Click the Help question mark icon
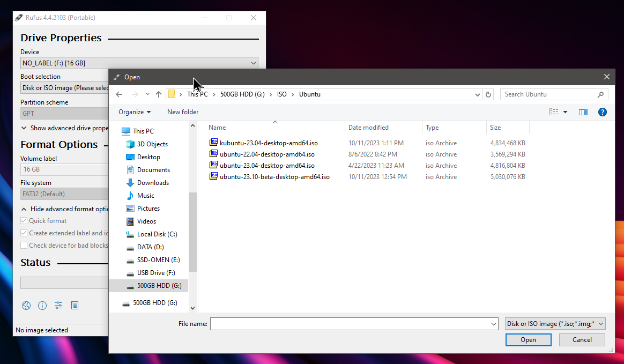 click(602, 112)
